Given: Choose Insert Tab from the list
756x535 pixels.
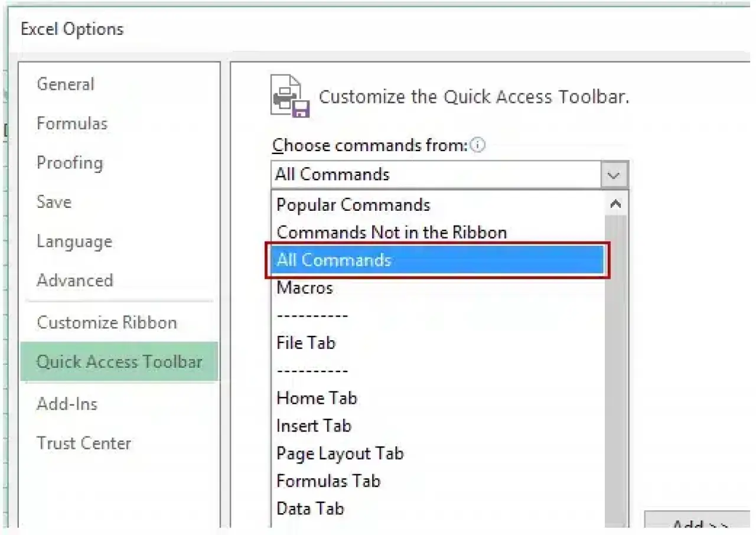Looking at the screenshot, I should click(x=314, y=426).
